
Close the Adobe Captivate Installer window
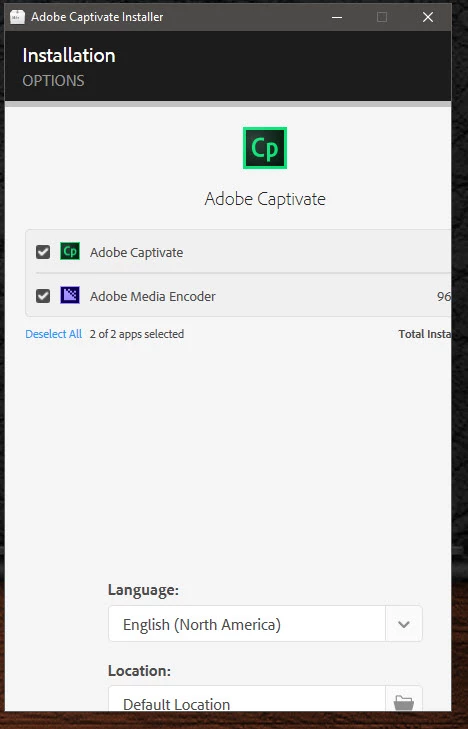pos(428,17)
